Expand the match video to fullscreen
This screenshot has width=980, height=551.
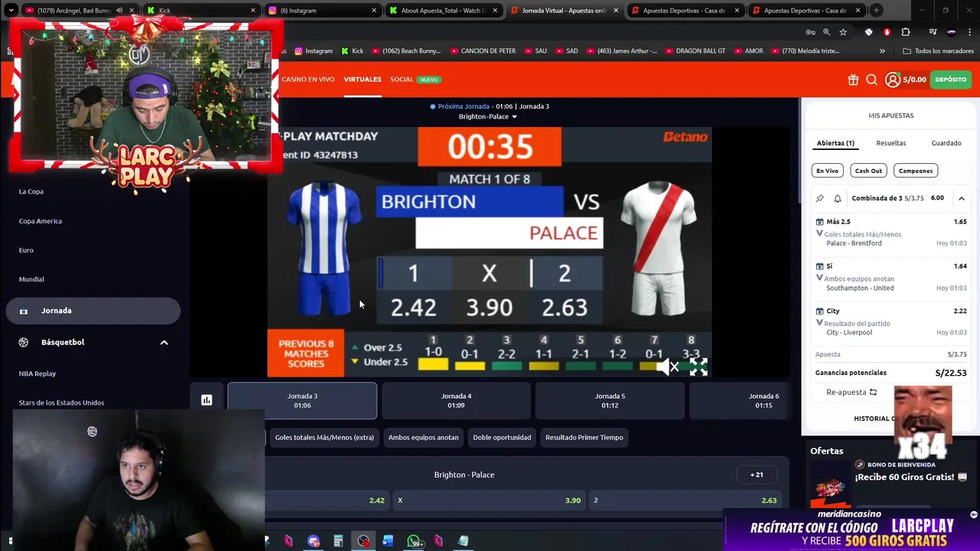coord(698,367)
